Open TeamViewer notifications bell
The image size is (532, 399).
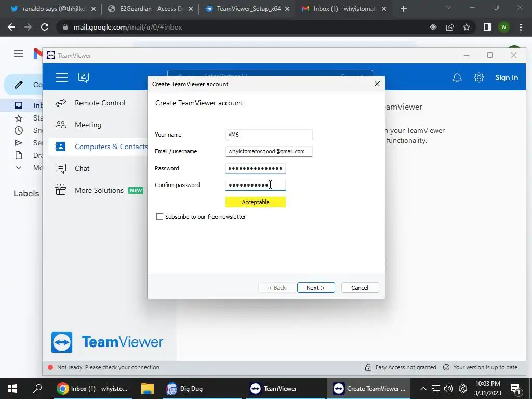[457, 77]
